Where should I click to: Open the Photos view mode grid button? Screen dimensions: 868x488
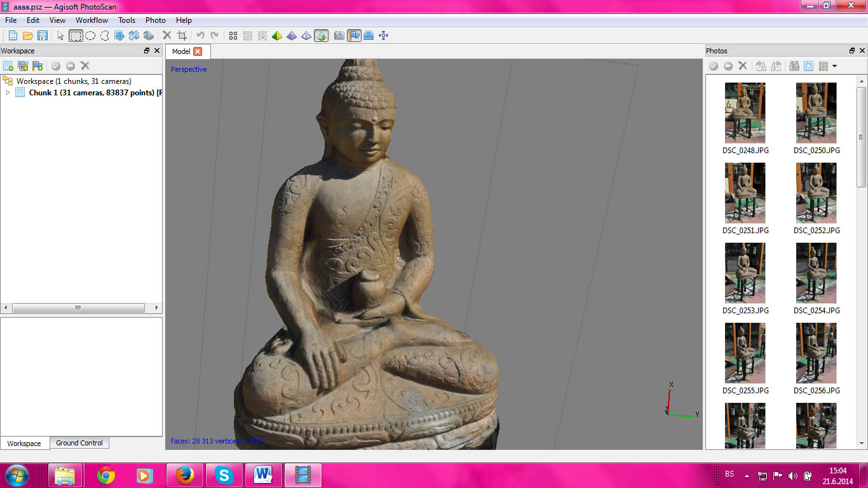[824, 65]
